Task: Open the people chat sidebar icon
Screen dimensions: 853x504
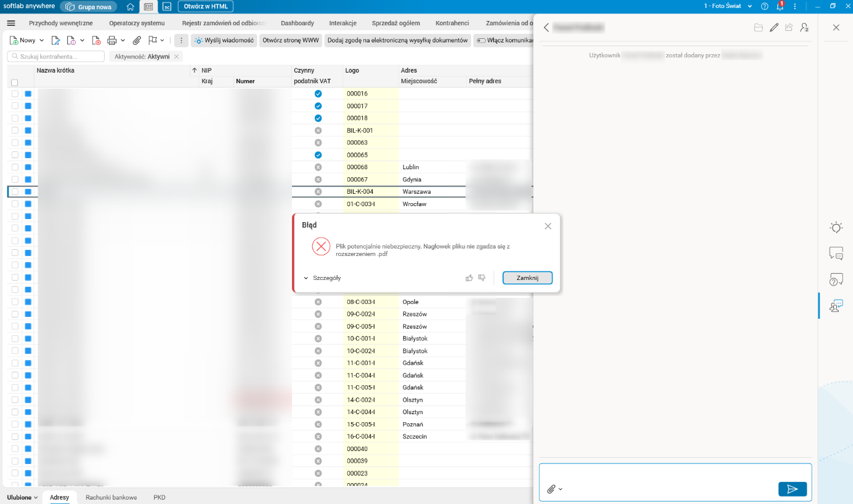Action: point(836,306)
